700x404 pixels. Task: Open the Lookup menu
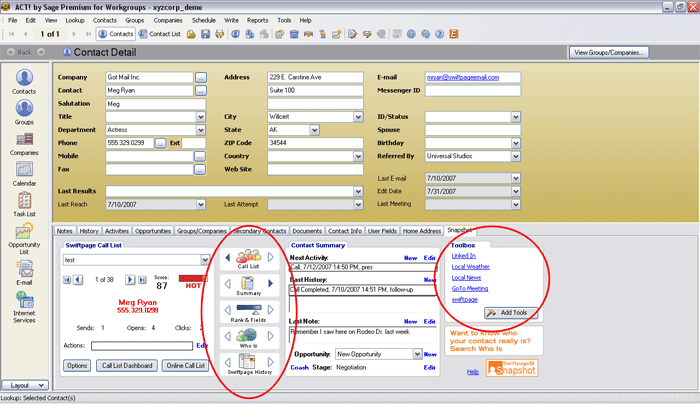[75, 21]
